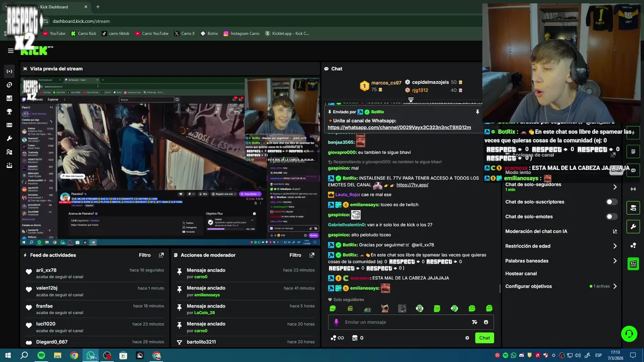The height and width of the screenshot is (362, 644).
Task: Open the right sidebar wrench icon
Action: [633, 227]
